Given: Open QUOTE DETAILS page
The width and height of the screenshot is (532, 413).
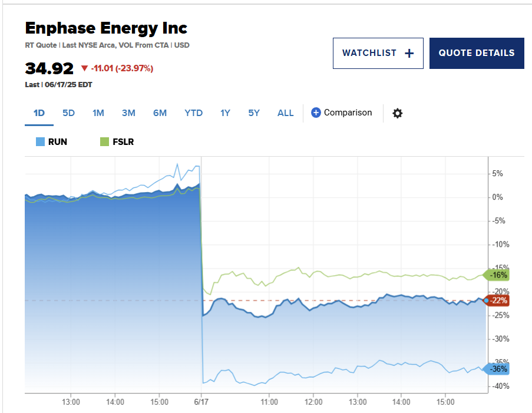Looking at the screenshot, I should tap(477, 53).
